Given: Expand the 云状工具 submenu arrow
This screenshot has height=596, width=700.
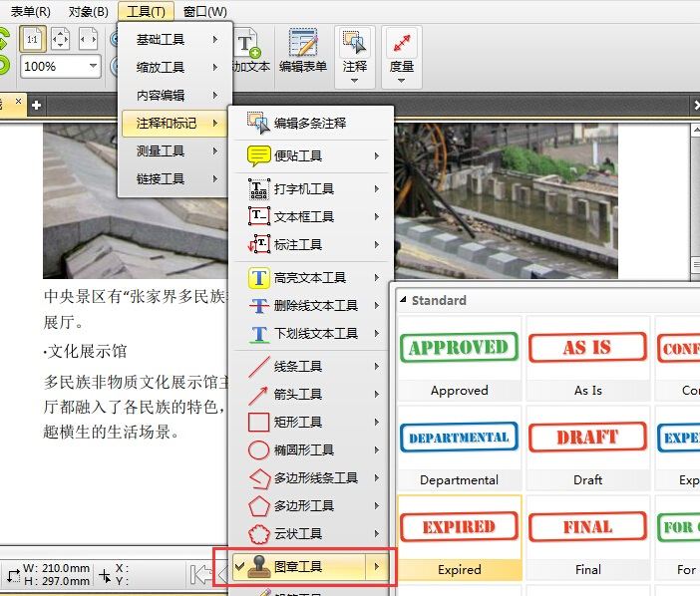Looking at the screenshot, I should tap(377, 533).
